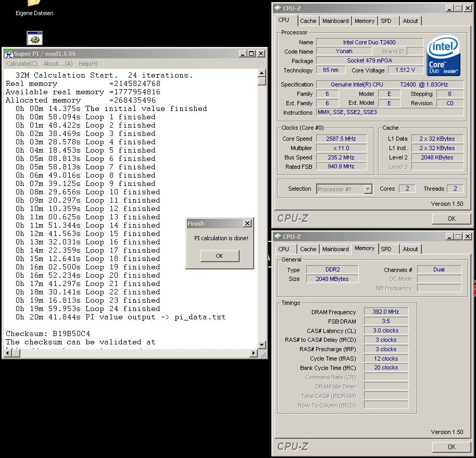
Task: Open the Calculate(C) menu in Super PI
Action: point(22,64)
